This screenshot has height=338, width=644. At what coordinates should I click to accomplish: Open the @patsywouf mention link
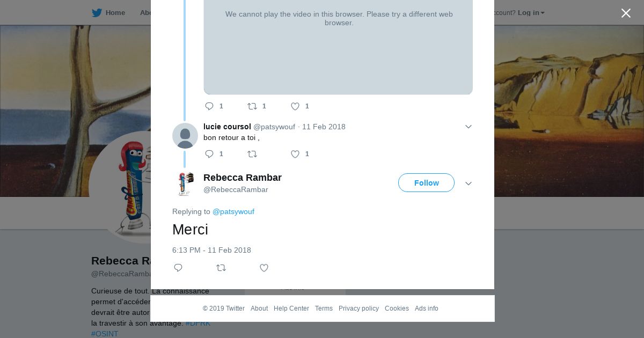coord(233,211)
